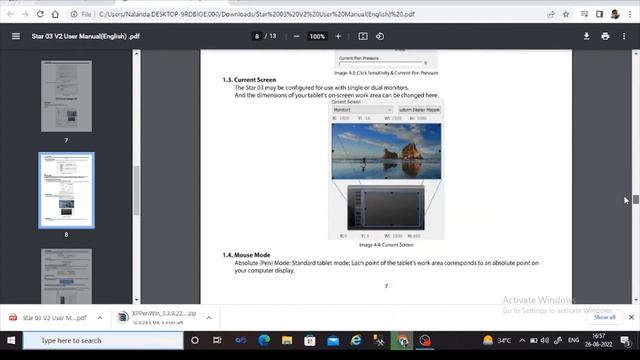Open Task View on taskbar
The width and height of the screenshot is (640, 360).
(x=217, y=340)
